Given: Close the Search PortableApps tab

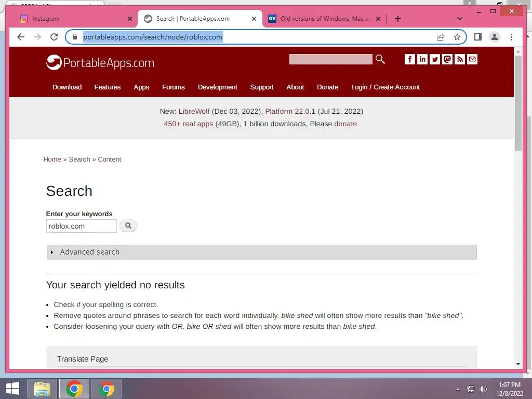Looking at the screenshot, I should [x=254, y=19].
